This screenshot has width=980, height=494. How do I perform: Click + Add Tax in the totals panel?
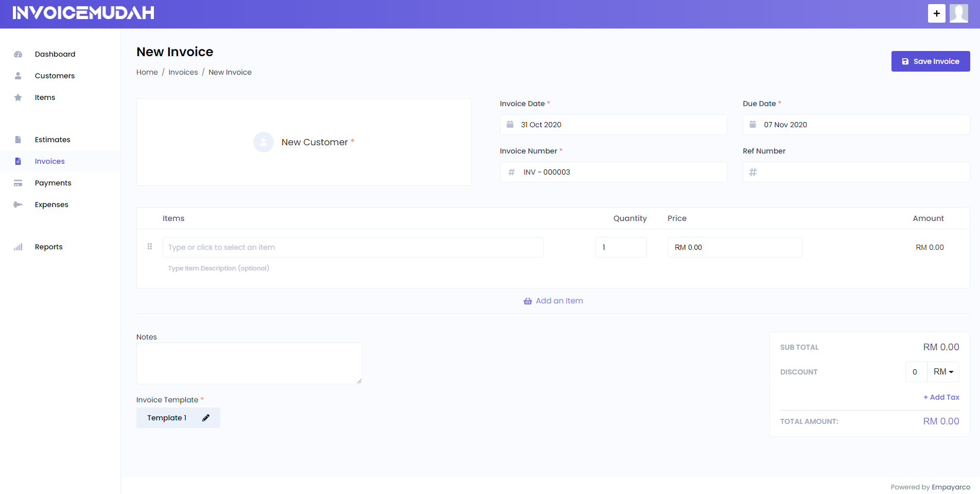tap(941, 397)
